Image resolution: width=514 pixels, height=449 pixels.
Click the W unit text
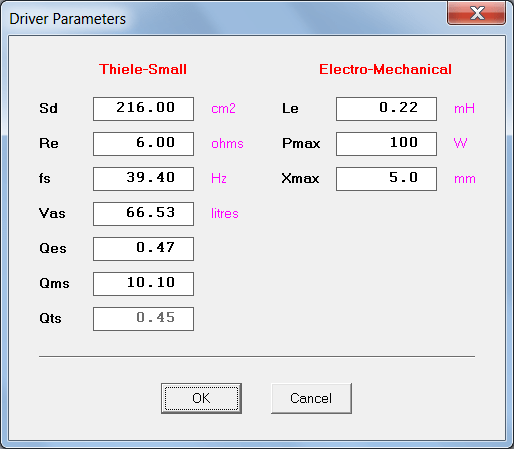tap(461, 143)
